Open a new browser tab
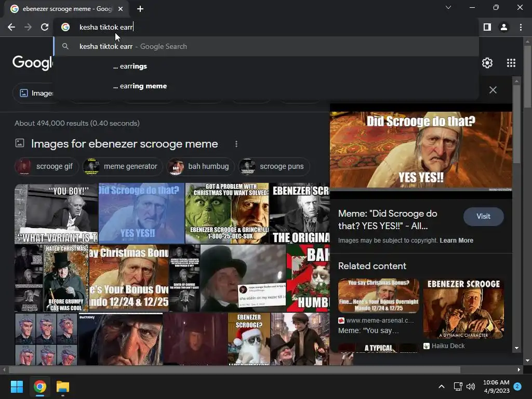This screenshot has height=399, width=532. [x=140, y=9]
